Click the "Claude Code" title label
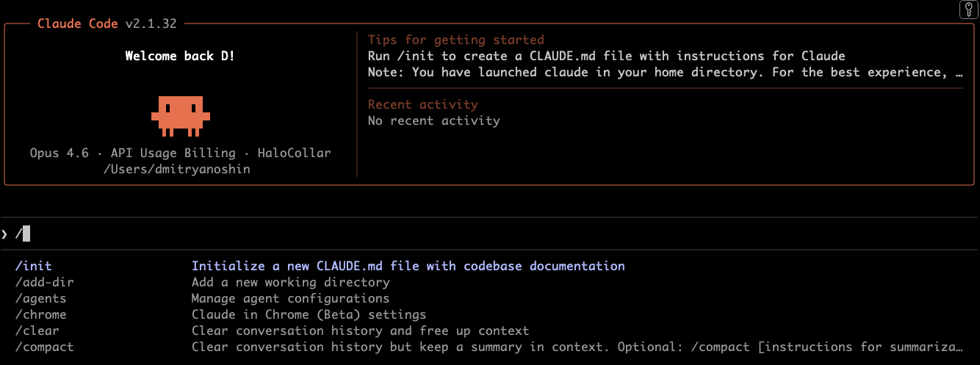Screen dimensions: 980x365 pyautogui.click(x=77, y=24)
